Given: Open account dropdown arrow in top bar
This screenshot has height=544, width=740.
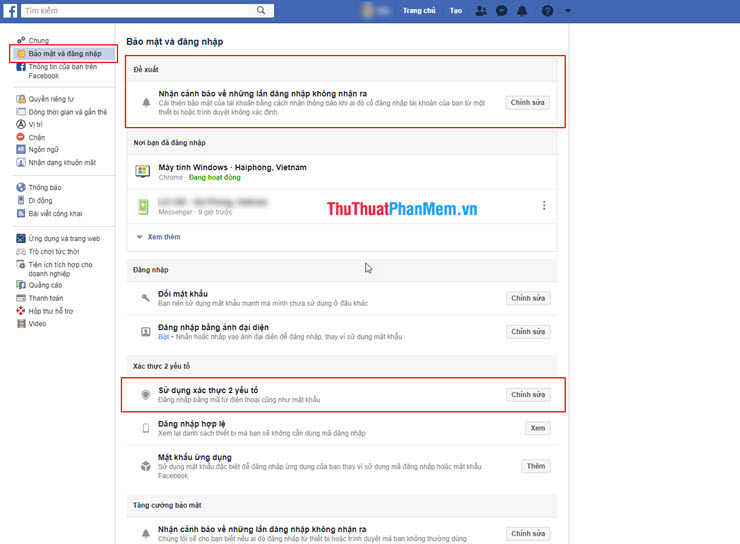Looking at the screenshot, I should [568, 10].
